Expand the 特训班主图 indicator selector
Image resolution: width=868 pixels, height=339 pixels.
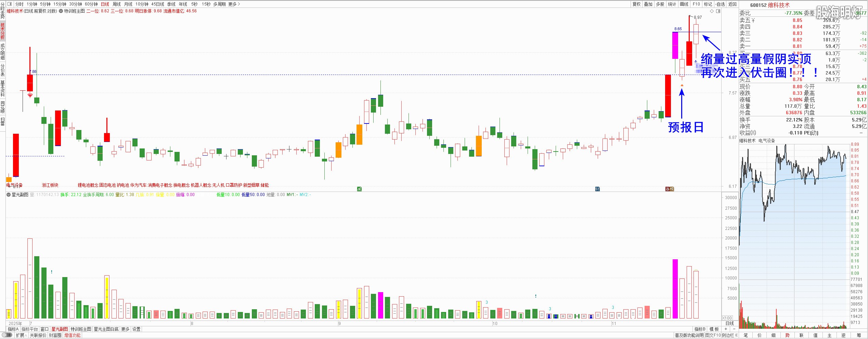[x=61, y=11]
